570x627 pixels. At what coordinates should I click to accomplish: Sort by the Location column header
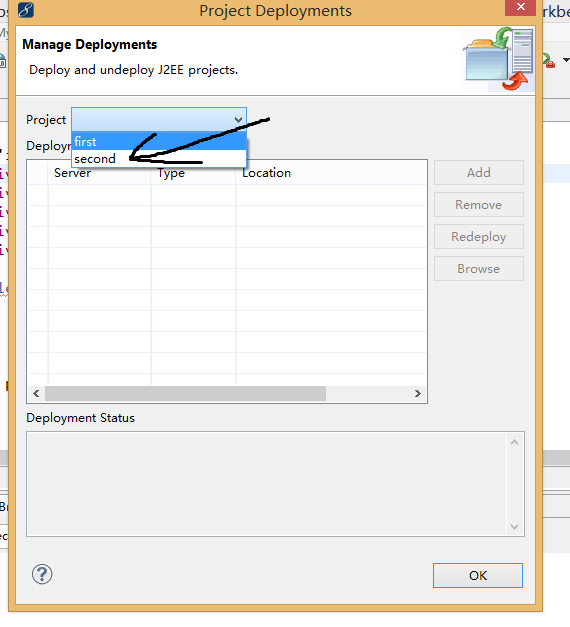[331, 173]
